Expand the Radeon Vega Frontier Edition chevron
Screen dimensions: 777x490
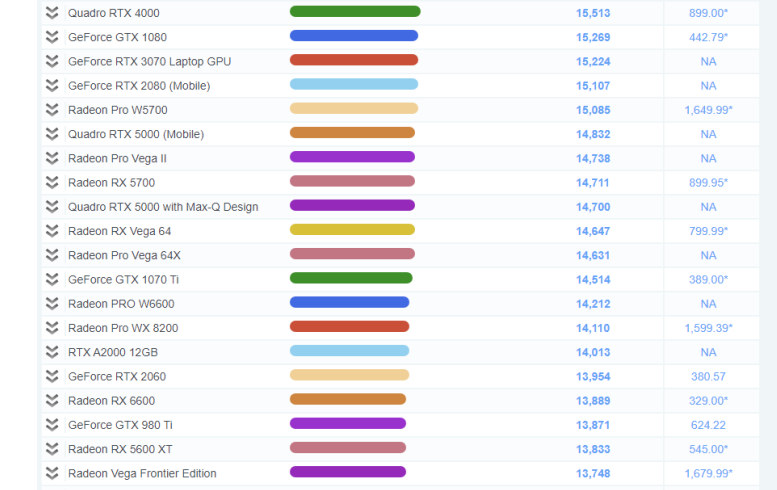click(x=52, y=473)
